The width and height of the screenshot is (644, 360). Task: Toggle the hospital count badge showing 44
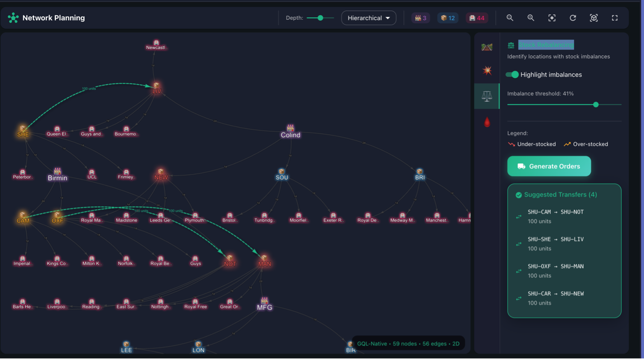point(476,18)
